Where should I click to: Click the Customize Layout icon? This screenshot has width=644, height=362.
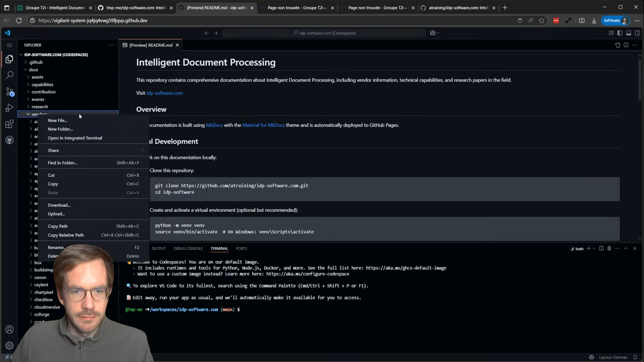[x=611, y=33]
